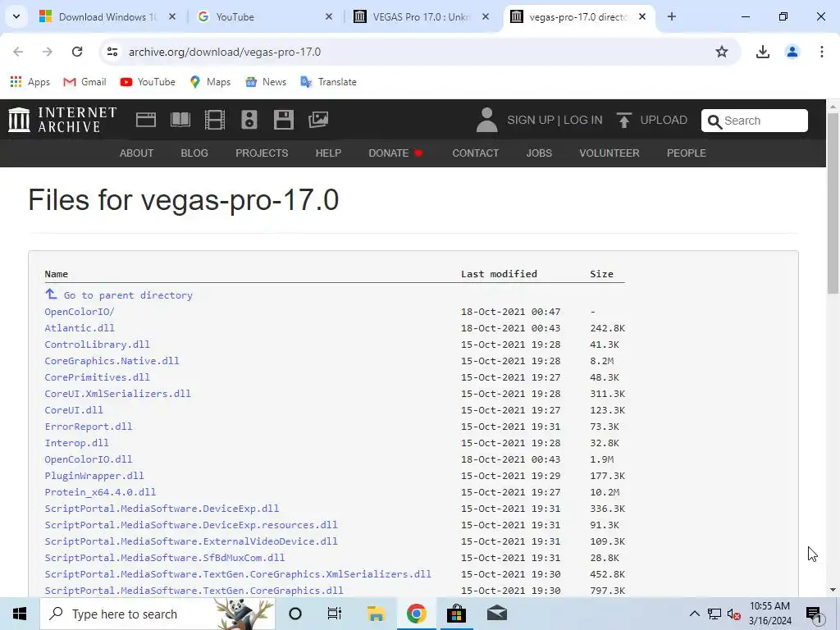Download PluginWrapper.dll
The width and height of the screenshot is (840, 630).
point(94,475)
